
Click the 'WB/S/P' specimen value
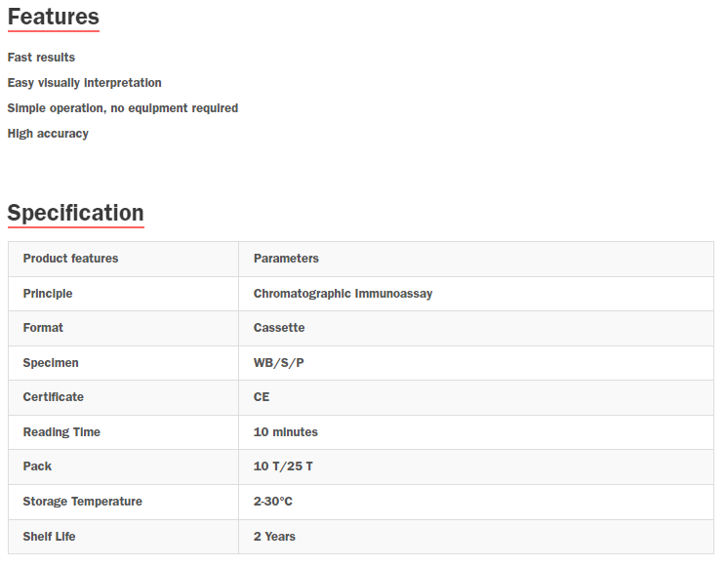[x=278, y=363]
